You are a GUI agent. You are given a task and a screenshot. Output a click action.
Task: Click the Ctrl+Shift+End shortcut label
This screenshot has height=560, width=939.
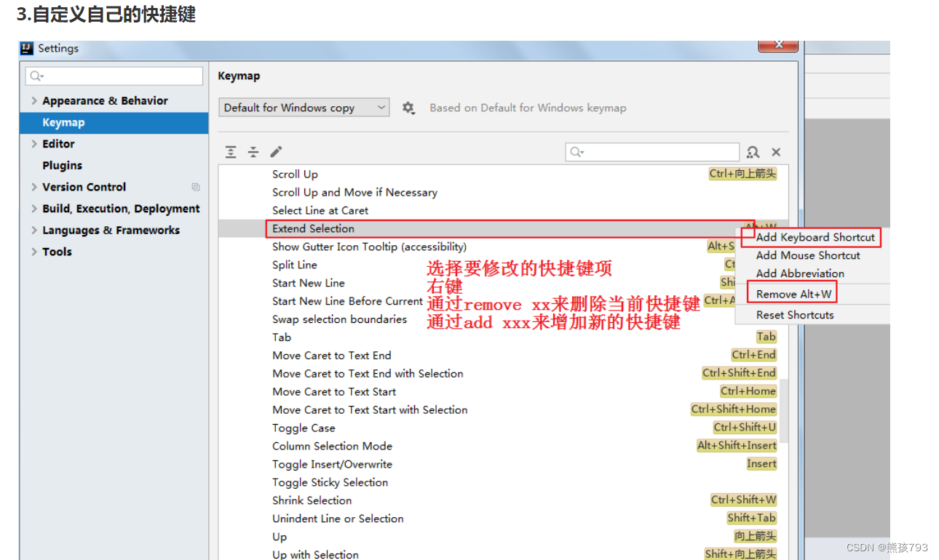pos(740,373)
